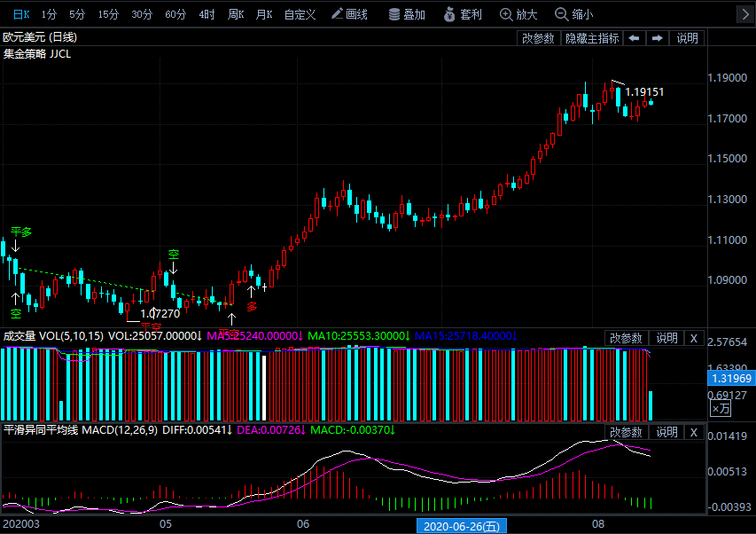Open the 自定义 custom period option
Viewport: 756px width, 534px height.
coord(301,14)
